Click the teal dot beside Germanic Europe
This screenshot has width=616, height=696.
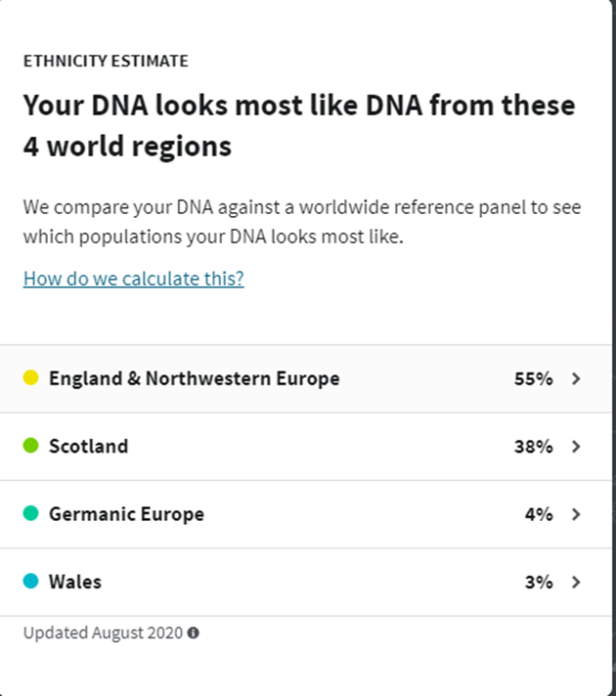[x=30, y=514]
